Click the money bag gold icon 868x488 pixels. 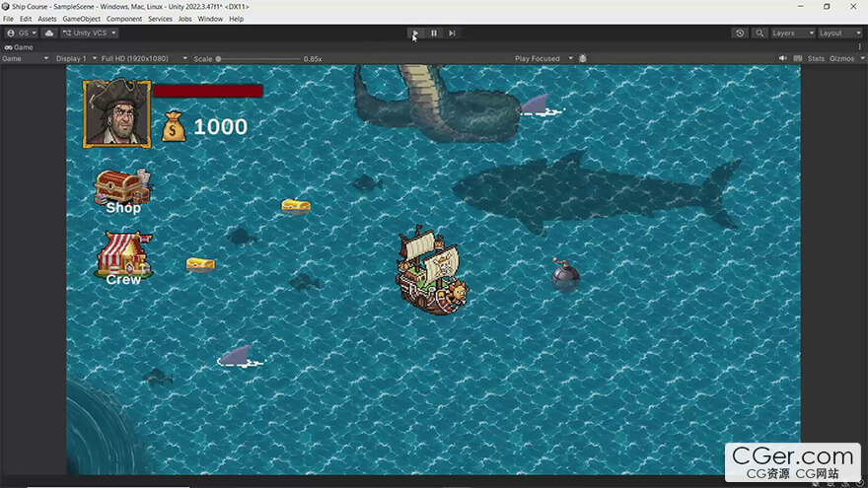(x=174, y=127)
